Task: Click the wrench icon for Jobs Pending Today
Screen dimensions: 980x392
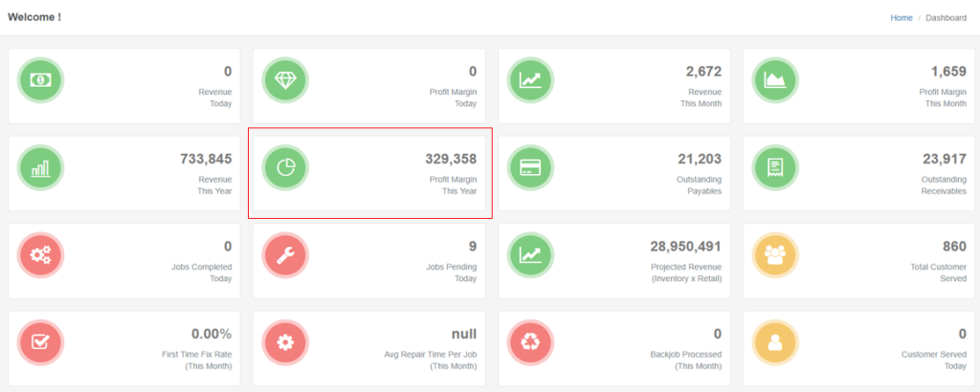Action: pos(286,255)
